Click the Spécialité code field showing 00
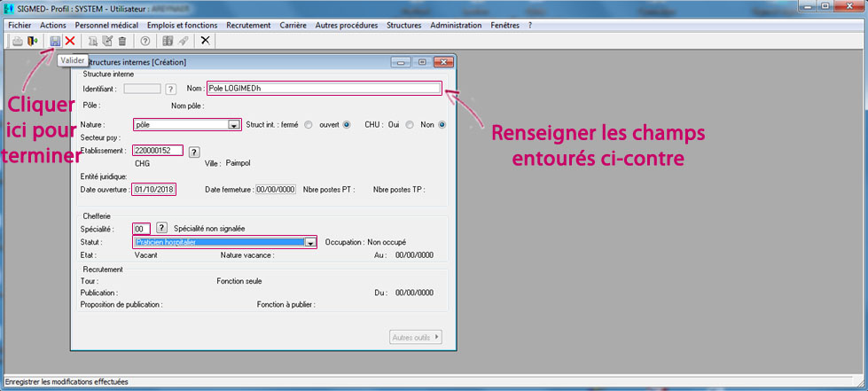The height and width of the screenshot is (391, 868). click(x=142, y=228)
